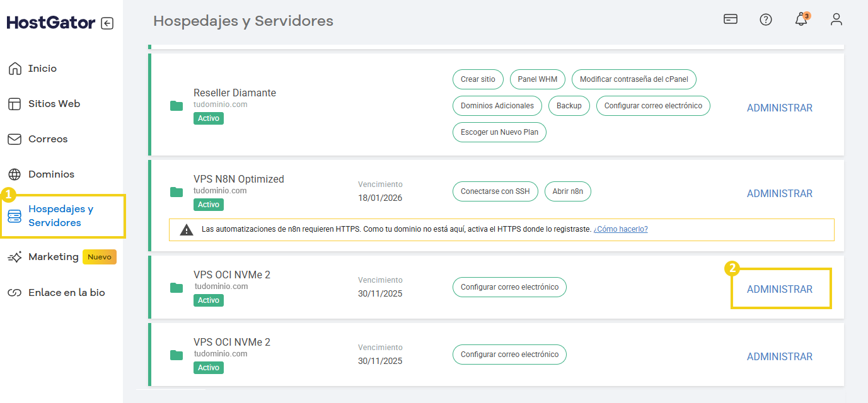Select the Enlace en la bio icon

14,292
